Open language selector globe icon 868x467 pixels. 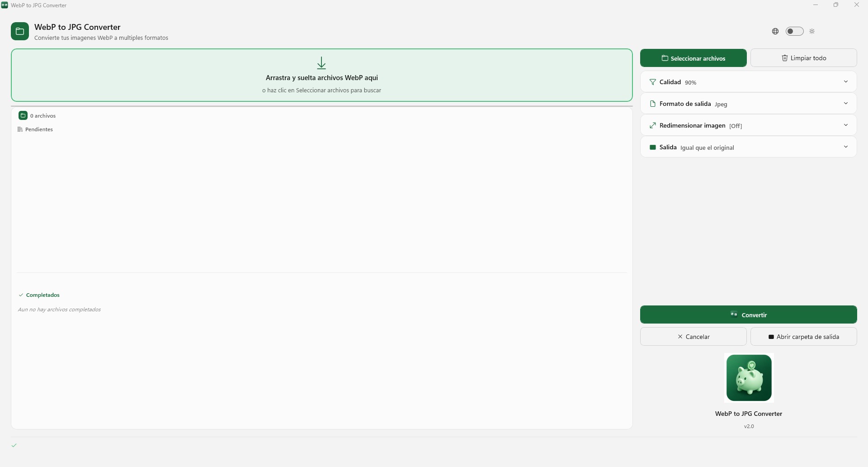tap(775, 31)
